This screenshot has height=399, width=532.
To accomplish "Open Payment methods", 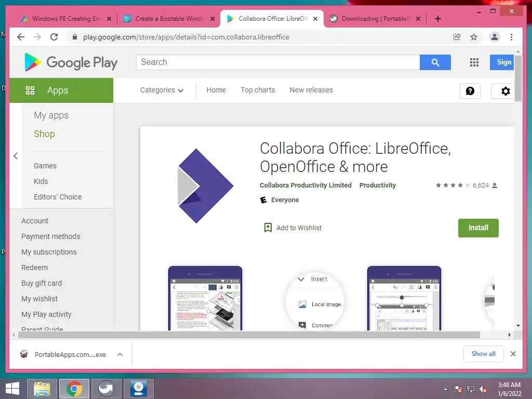I will tap(50, 236).
